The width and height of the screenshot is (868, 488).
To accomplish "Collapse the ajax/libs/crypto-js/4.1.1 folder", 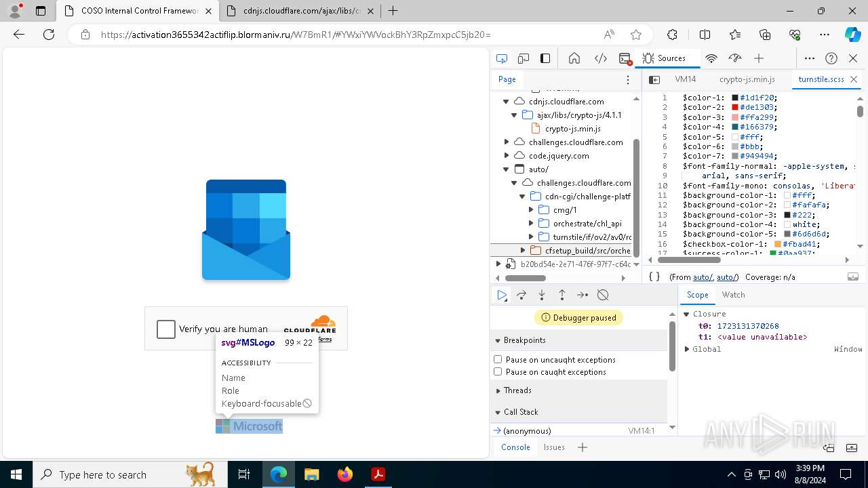I will point(514,115).
